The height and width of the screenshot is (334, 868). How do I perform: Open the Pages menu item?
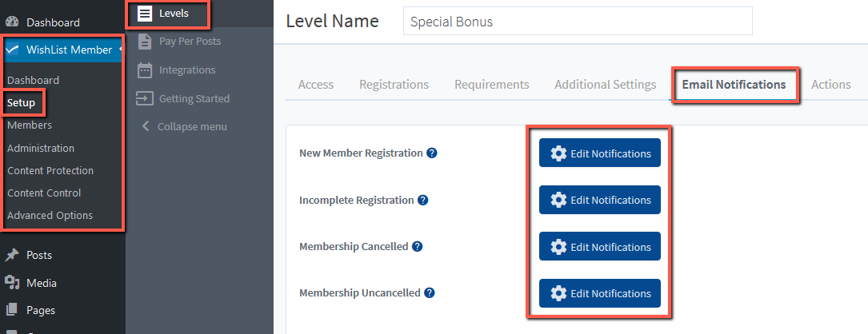(41, 310)
